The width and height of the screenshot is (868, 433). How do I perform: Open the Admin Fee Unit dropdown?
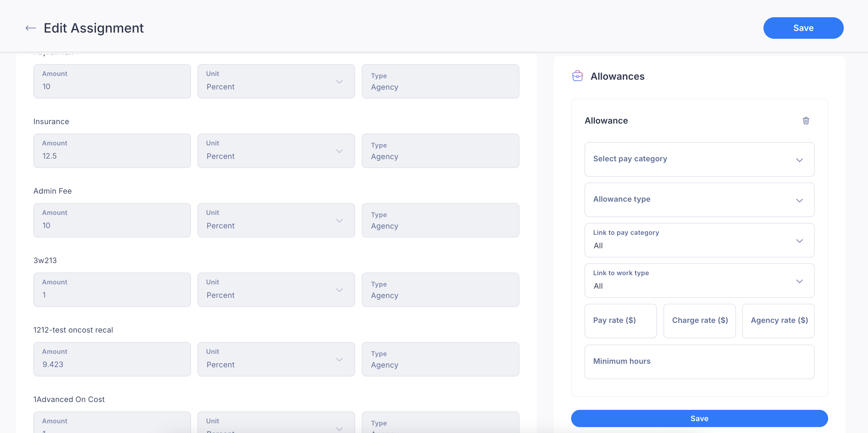pos(276,220)
